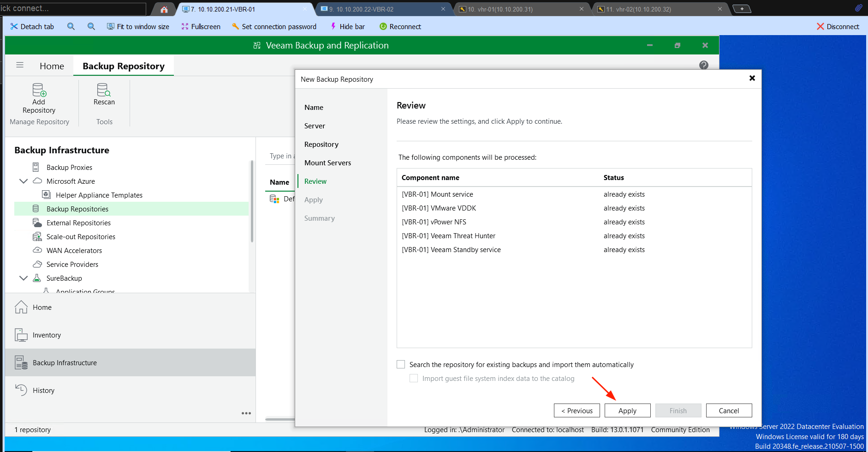Switch to the Home ribbon tab
Image resolution: width=868 pixels, height=452 pixels.
(52, 66)
